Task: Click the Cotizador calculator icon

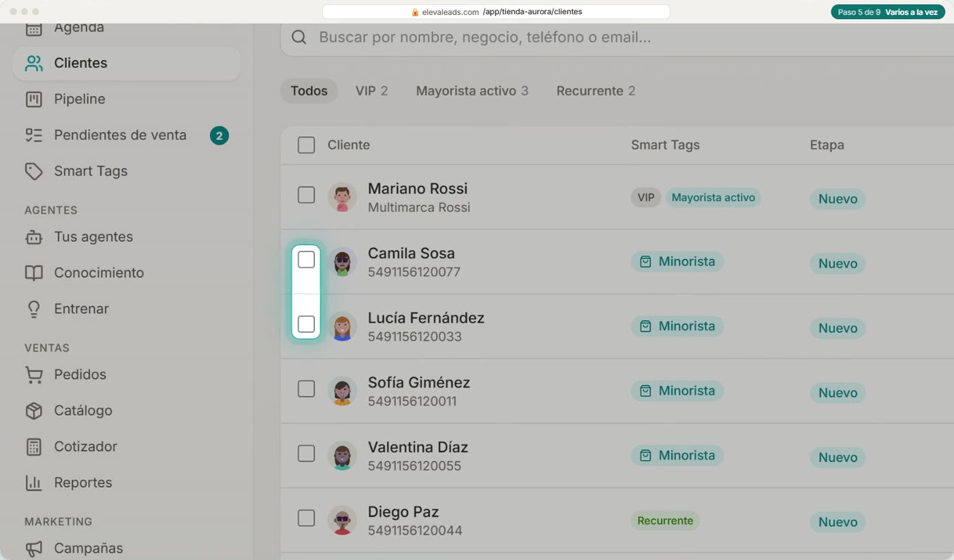Action: (x=33, y=447)
